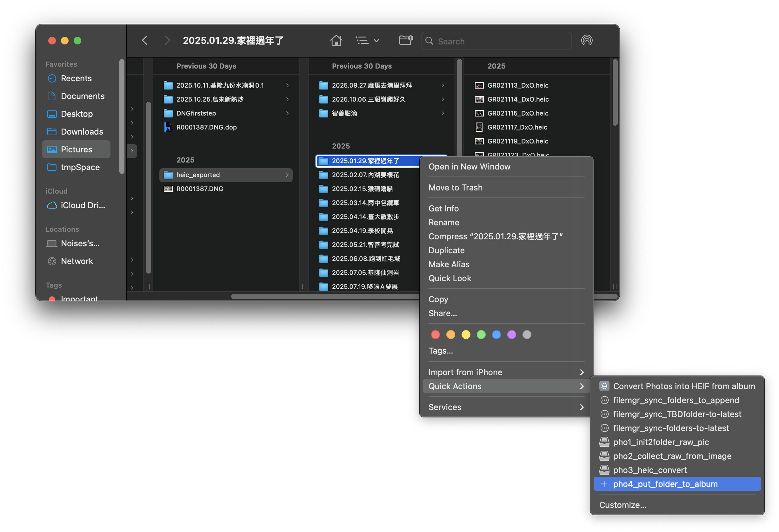Select pho3_heic_convert quick action

(649, 470)
